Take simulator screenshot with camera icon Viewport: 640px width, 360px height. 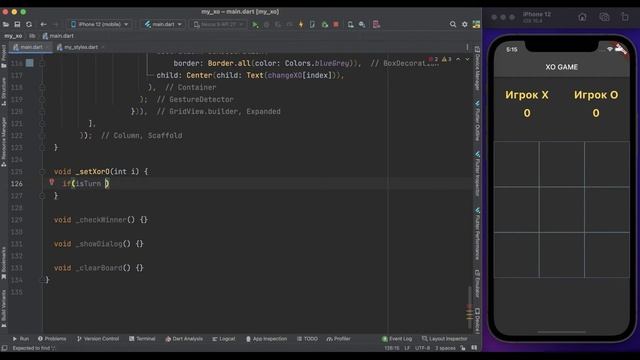pyautogui.click(x=604, y=17)
